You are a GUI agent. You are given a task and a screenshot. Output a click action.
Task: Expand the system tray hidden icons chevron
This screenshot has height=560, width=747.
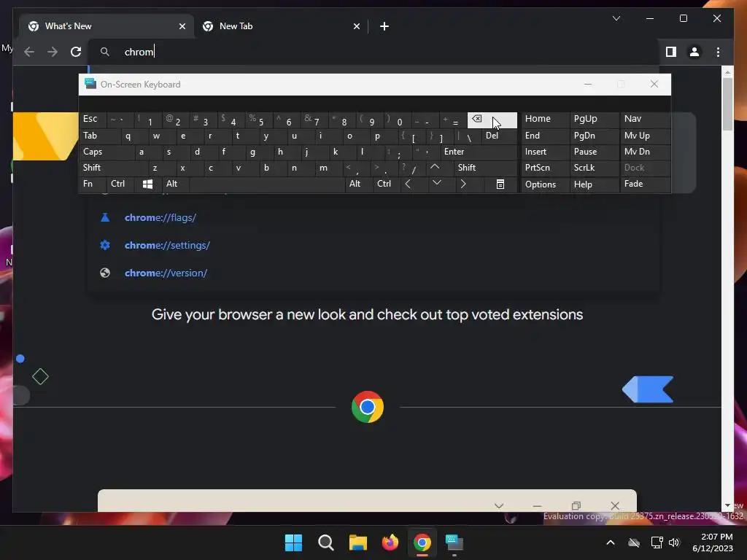coord(611,542)
